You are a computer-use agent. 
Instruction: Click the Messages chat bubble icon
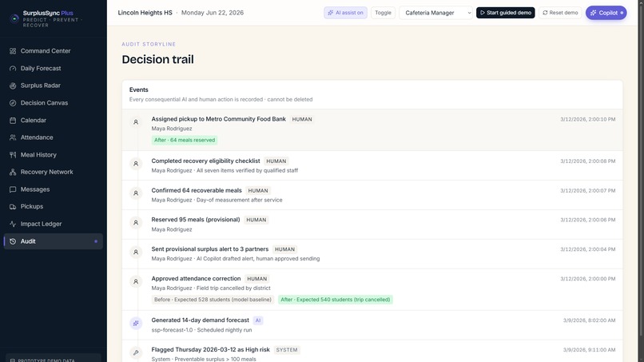13,189
